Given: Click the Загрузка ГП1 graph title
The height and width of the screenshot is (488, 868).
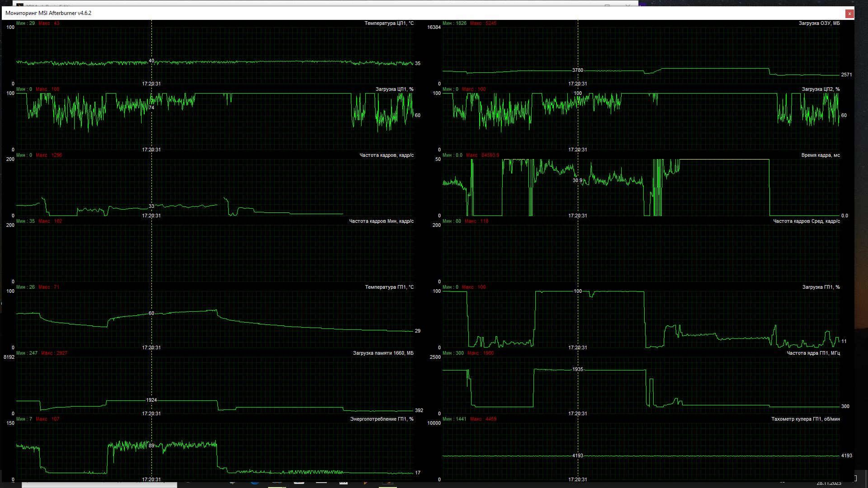Looking at the screenshot, I should pos(821,287).
